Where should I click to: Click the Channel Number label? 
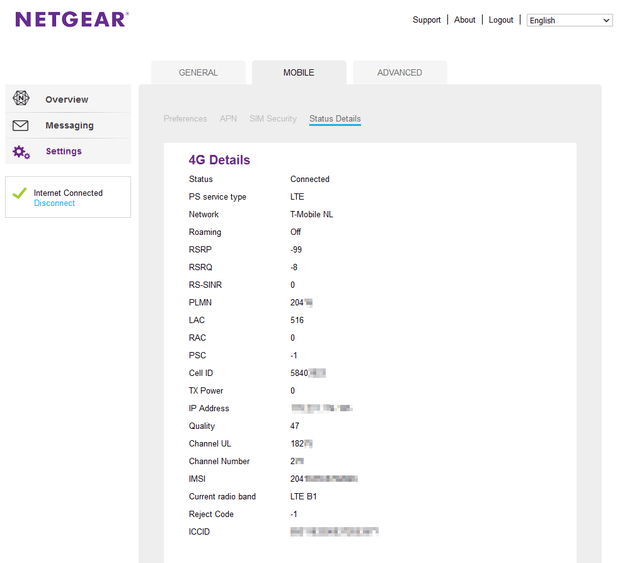click(x=219, y=461)
